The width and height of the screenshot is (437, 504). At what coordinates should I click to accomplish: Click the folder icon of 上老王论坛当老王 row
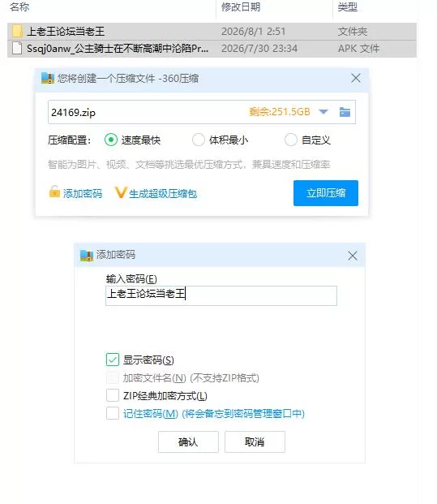click(x=17, y=31)
